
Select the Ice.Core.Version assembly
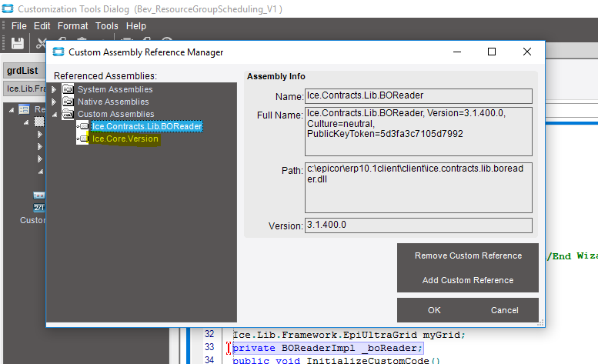tap(125, 139)
